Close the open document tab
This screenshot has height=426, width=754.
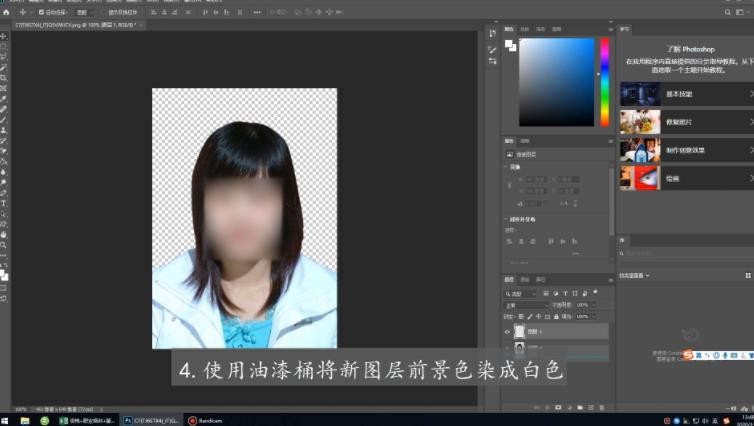[x=141, y=25]
